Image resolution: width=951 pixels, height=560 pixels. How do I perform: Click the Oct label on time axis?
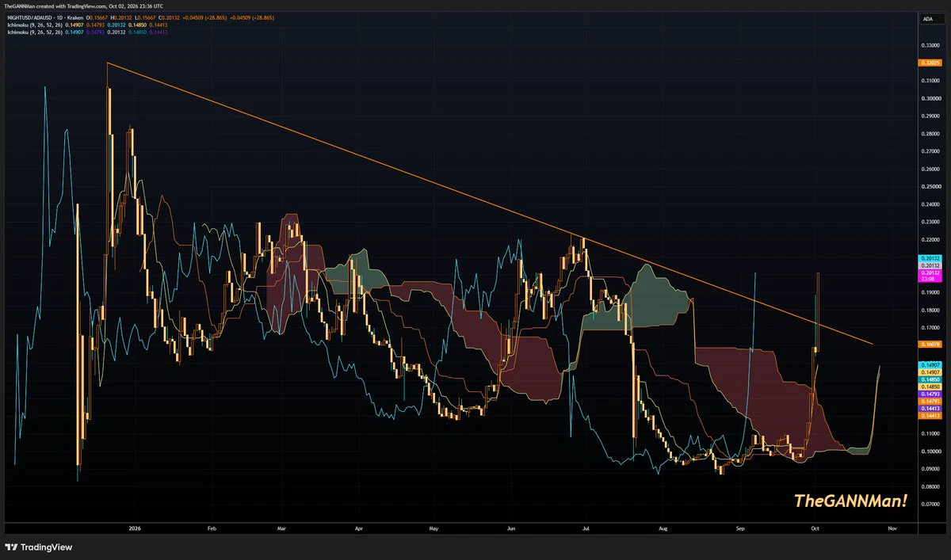pyautogui.click(x=815, y=527)
